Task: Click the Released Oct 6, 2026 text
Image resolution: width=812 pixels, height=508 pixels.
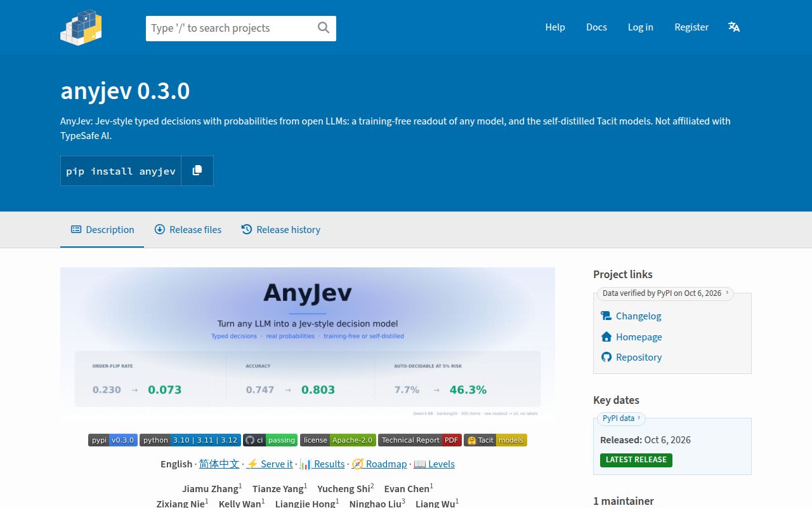Action: click(x=645, y=439)
